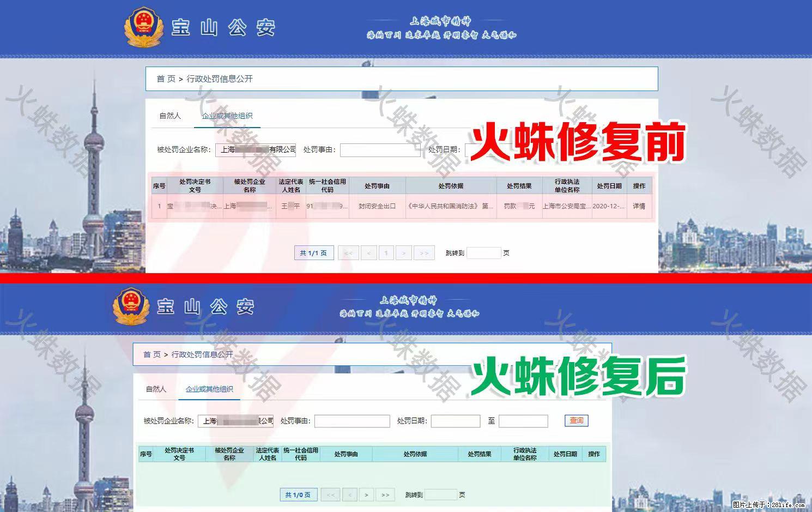Click the previous-page < icon in top pagination
This screenshot has height=512, width=812.
(369, 252)
